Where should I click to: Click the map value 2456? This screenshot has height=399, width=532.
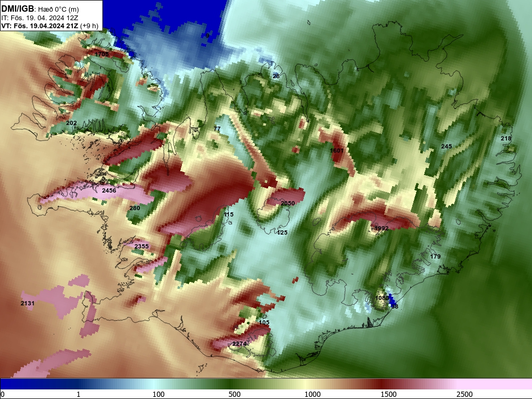click(109, 190)
